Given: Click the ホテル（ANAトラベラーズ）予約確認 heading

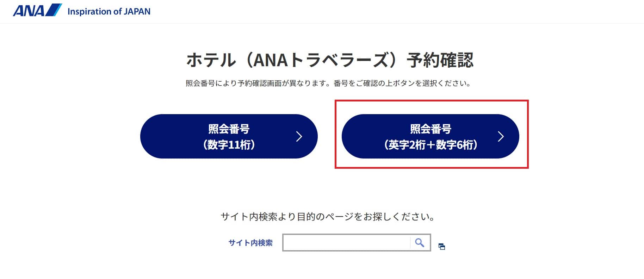Looking at the screenshot, I should point(329,60).
